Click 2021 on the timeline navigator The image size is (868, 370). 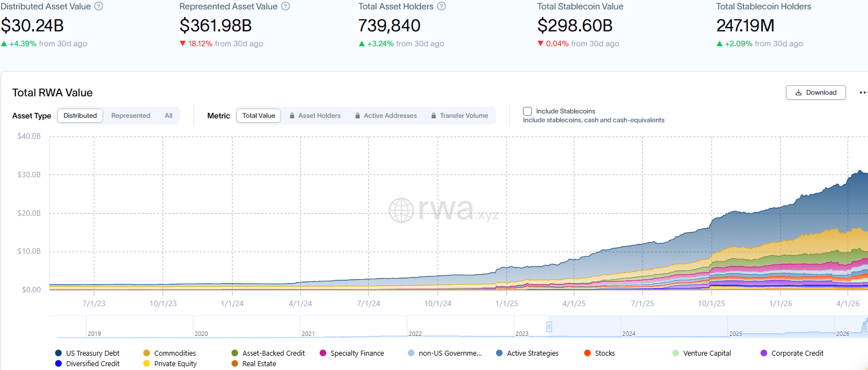[308, 334]
